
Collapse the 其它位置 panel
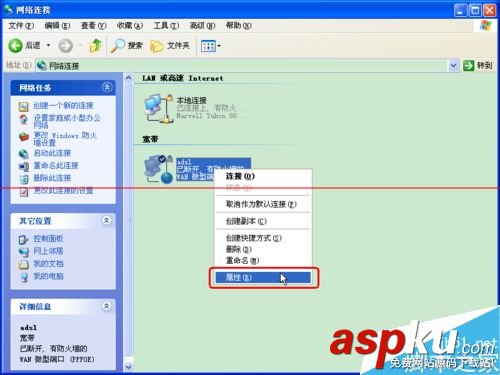106,220
